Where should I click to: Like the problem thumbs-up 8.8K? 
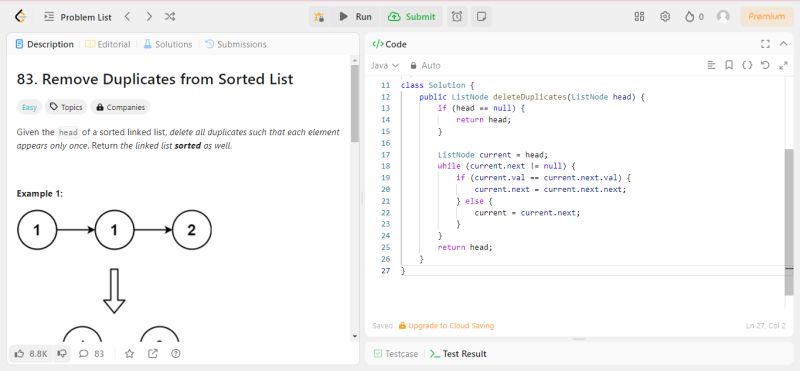click(31, 354)
